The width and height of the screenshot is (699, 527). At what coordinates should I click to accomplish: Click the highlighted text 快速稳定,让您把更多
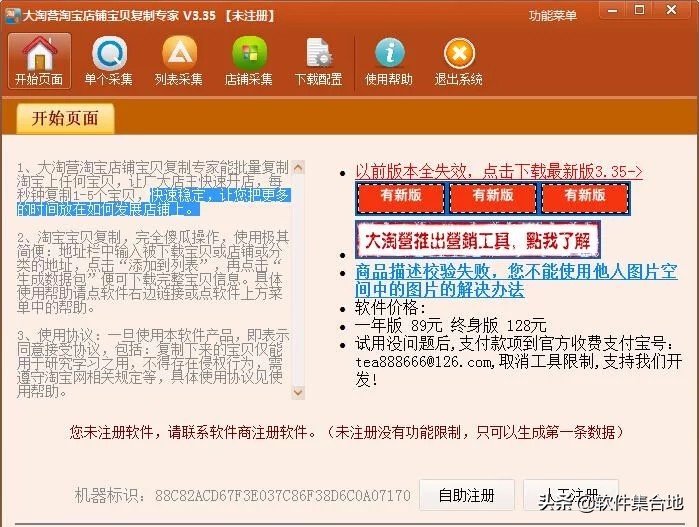[220, 195]
